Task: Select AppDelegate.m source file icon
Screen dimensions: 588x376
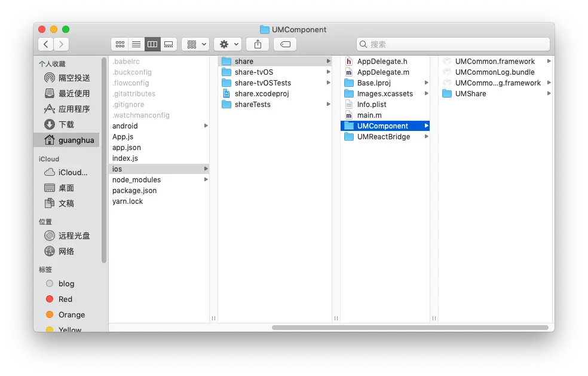Action: click(349, 72)
